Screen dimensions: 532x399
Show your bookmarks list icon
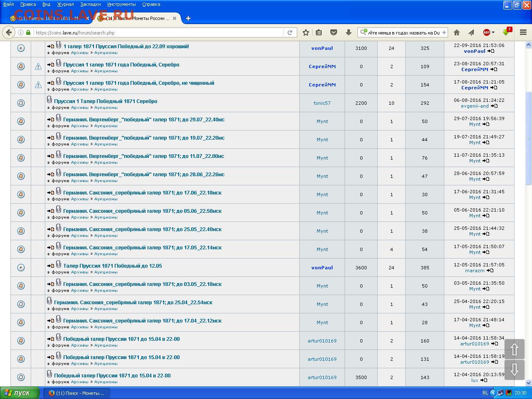(x=319, y=32)
